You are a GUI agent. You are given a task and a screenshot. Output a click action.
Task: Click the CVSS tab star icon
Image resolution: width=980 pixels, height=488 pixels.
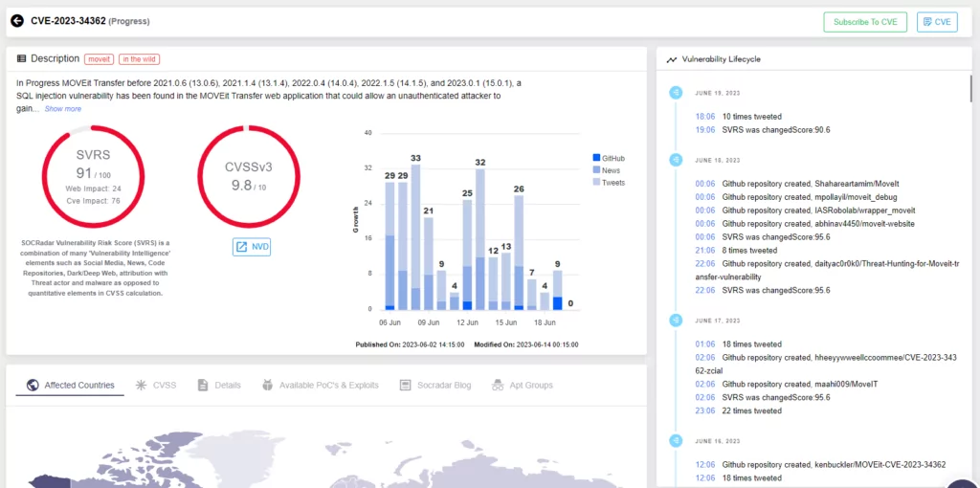[142, 385]
